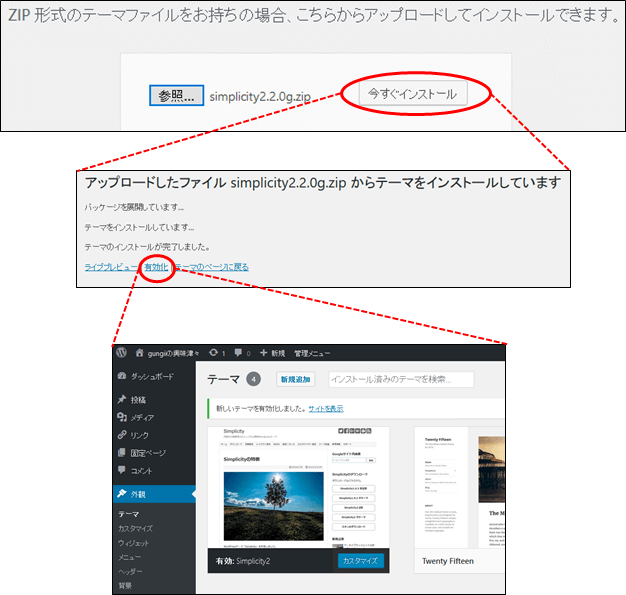Open ウィジェット in the sidebar submenu
This screenshot has height=595, width=626.
133,543
